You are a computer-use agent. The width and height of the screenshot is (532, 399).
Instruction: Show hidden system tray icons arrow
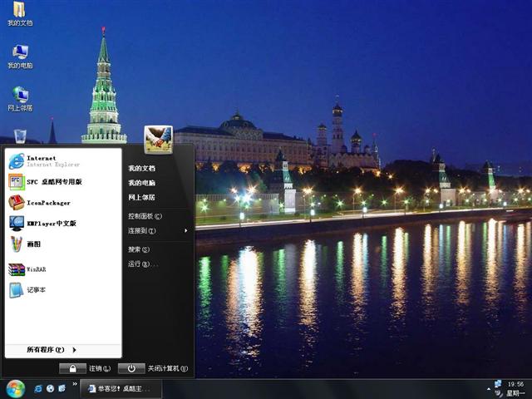pos(489,389)
